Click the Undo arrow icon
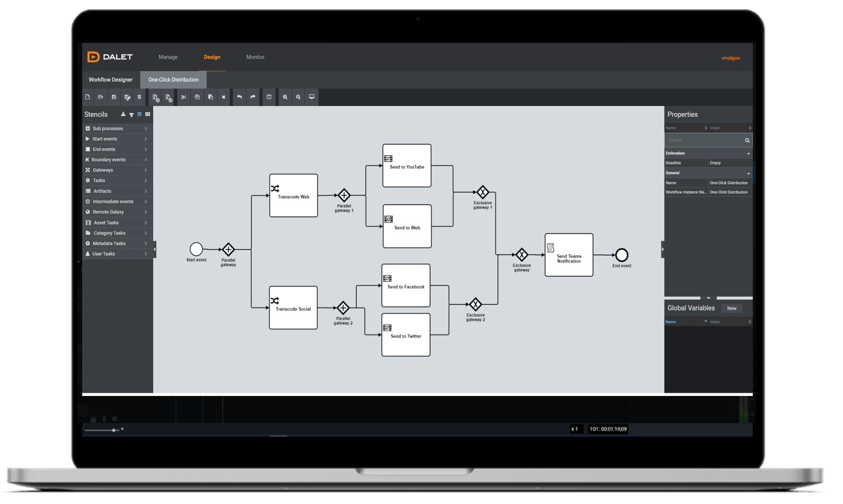 (240, 97)
